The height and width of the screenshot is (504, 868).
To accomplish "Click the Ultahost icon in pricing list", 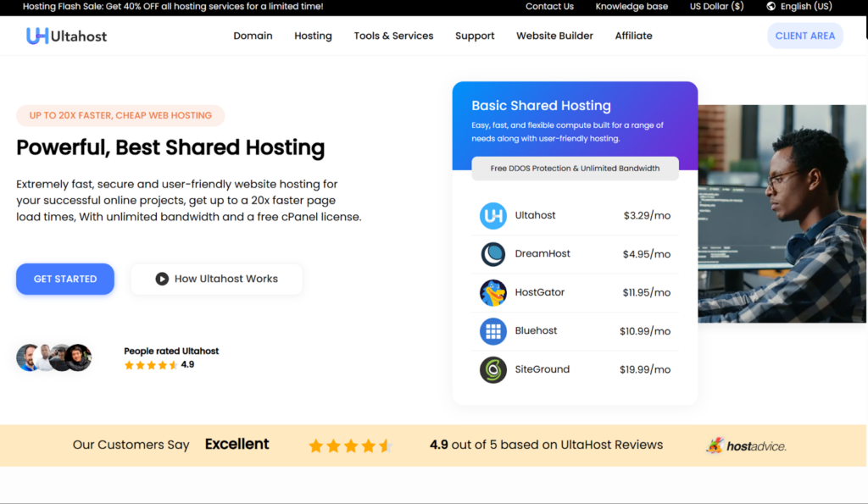I will 492,216.
